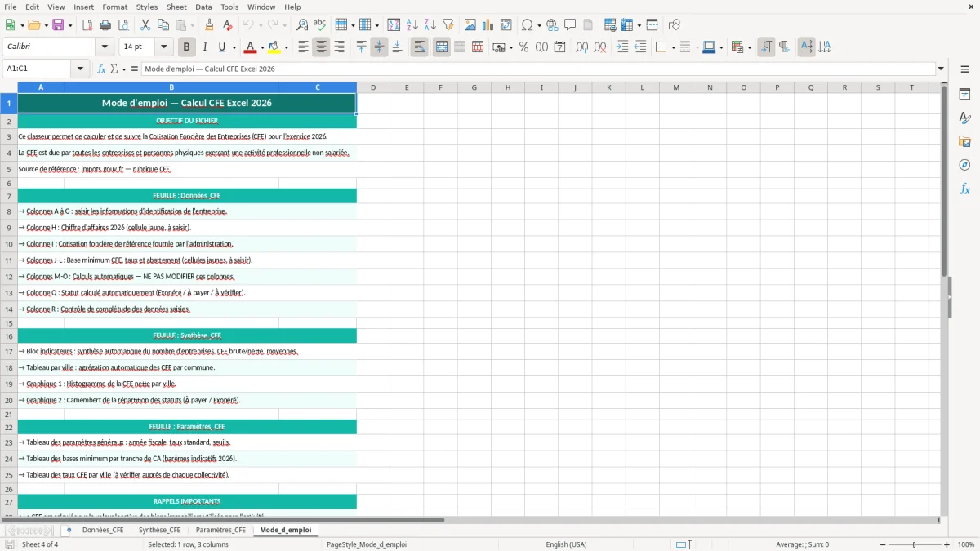Open the Gallery in the sidebar
Viewport: 980px width, 551px height.
[x=964, y=142]
